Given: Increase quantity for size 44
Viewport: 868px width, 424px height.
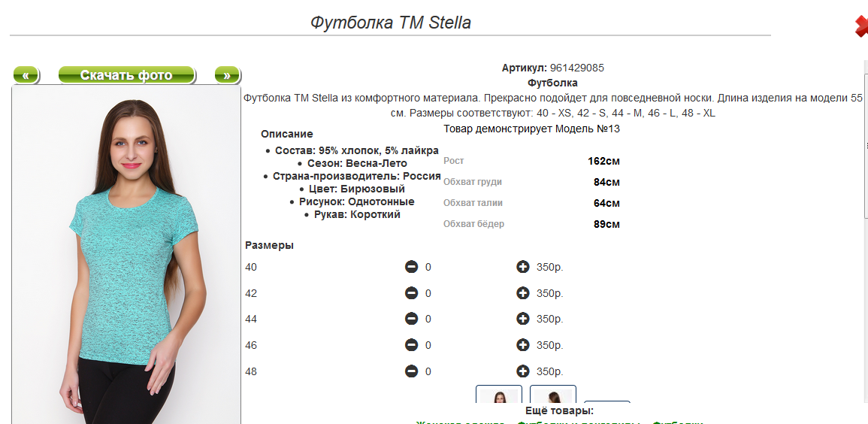Looking at the screenshot, I should tap(522, 319).
